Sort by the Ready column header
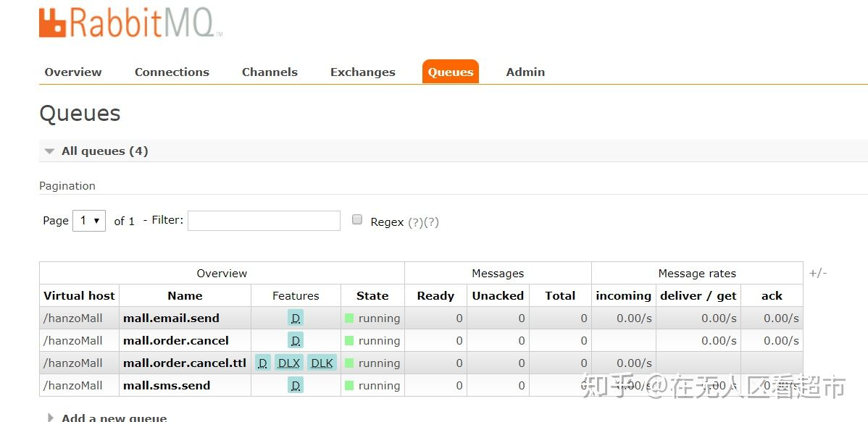Screen dimensions: 868x422 click(x=435, y=296)
